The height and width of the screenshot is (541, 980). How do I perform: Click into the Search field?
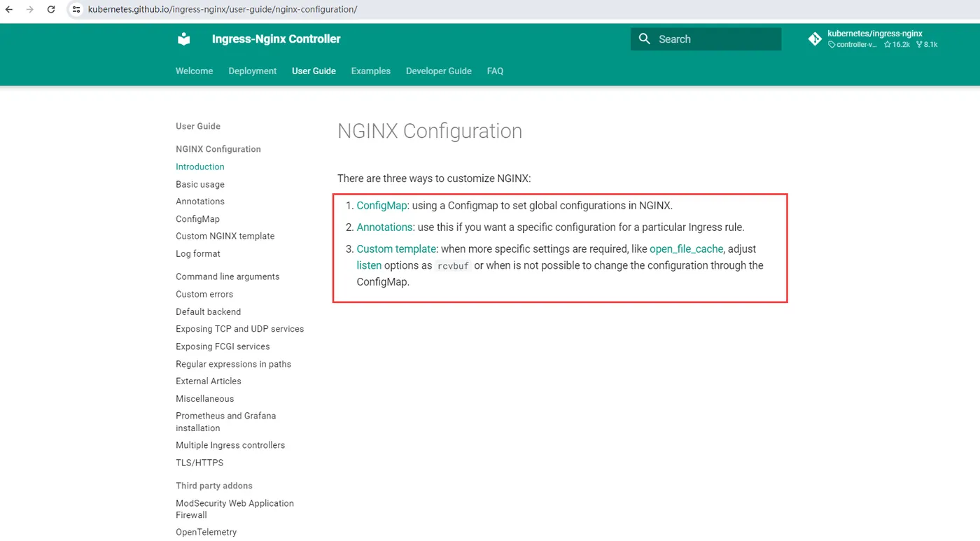click(706, 39)
